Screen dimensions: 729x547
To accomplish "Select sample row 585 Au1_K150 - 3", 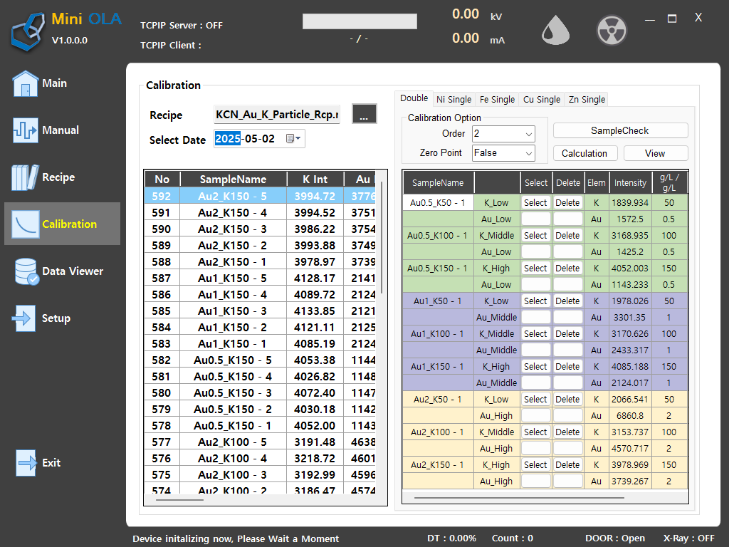I will coord(260,311).
